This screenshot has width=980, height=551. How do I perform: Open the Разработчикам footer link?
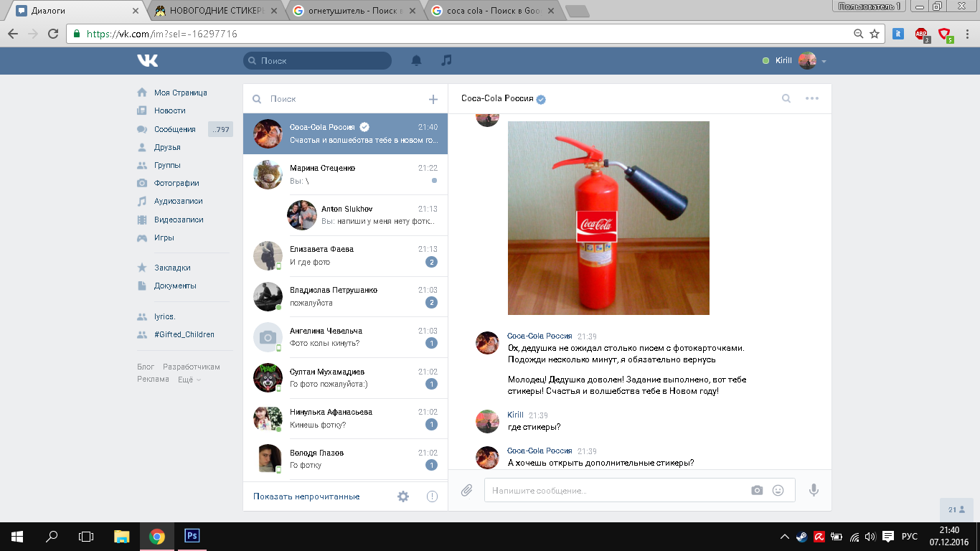[x=192, y=367]
